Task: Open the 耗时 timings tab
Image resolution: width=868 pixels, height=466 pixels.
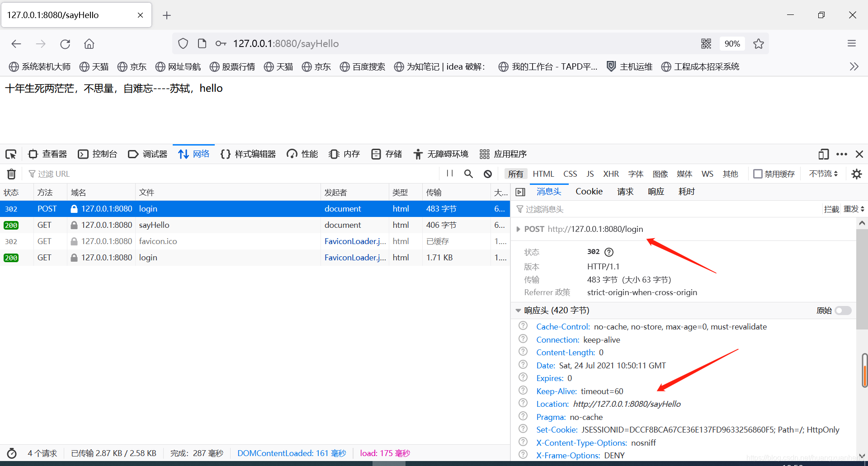Action: click(x=687, y=192)
